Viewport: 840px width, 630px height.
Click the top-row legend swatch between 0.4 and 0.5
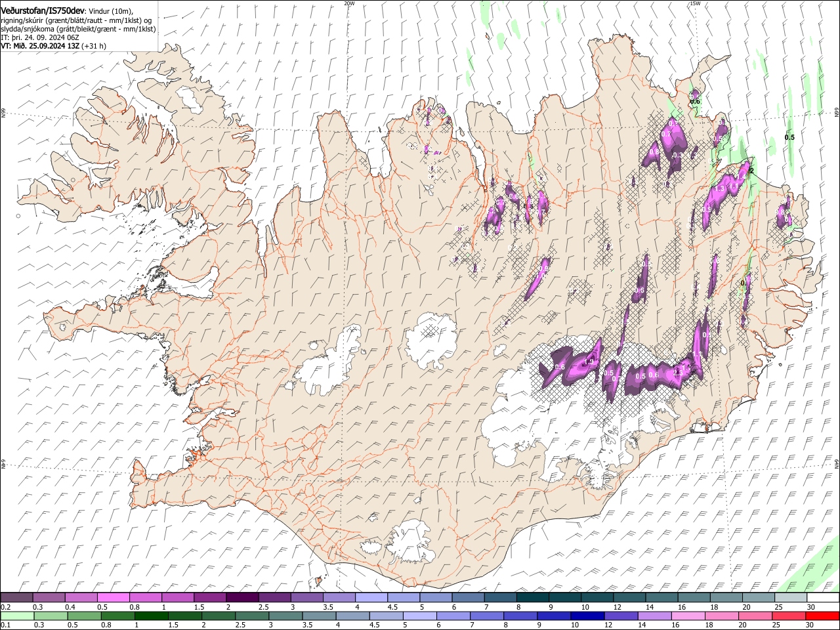coord(81,597)
